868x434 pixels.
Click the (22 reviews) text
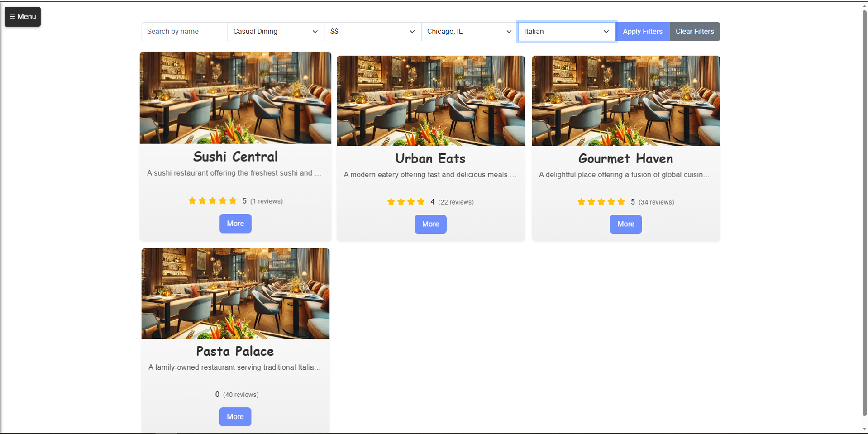click(456, 202)
